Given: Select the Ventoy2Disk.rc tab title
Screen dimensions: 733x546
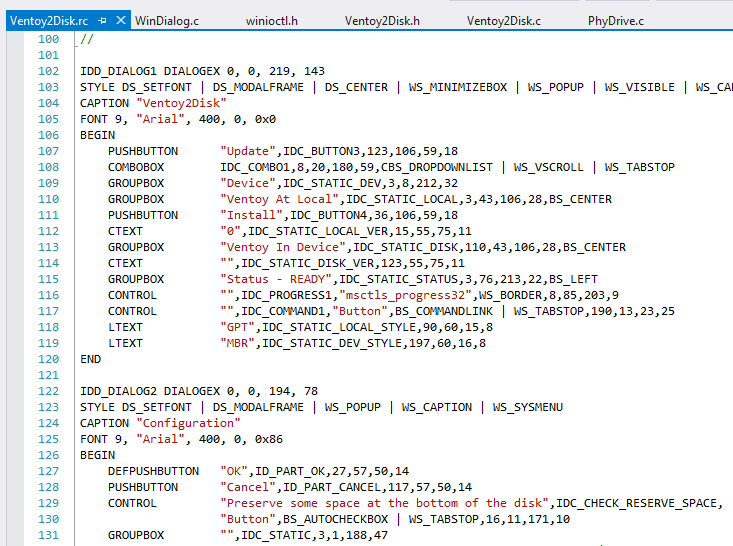Looking at the screenshot, I should [x=49, y=21].
